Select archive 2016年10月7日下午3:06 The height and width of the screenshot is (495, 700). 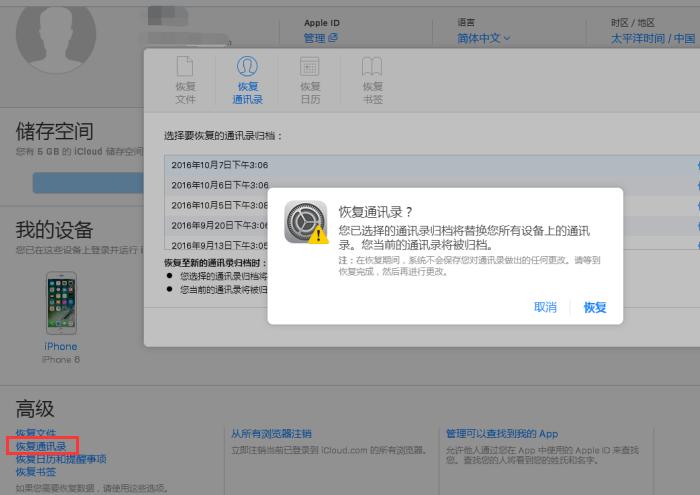(x=432, y=165)
